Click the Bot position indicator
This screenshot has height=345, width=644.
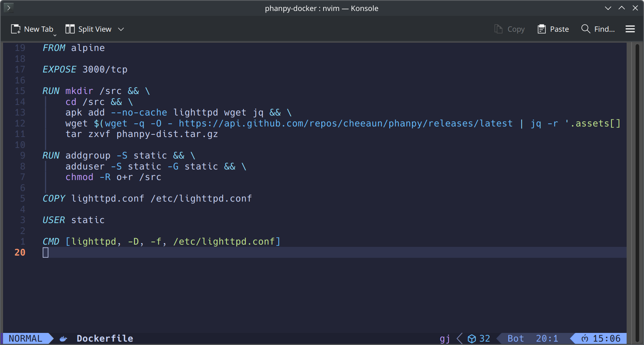point(516,339)
